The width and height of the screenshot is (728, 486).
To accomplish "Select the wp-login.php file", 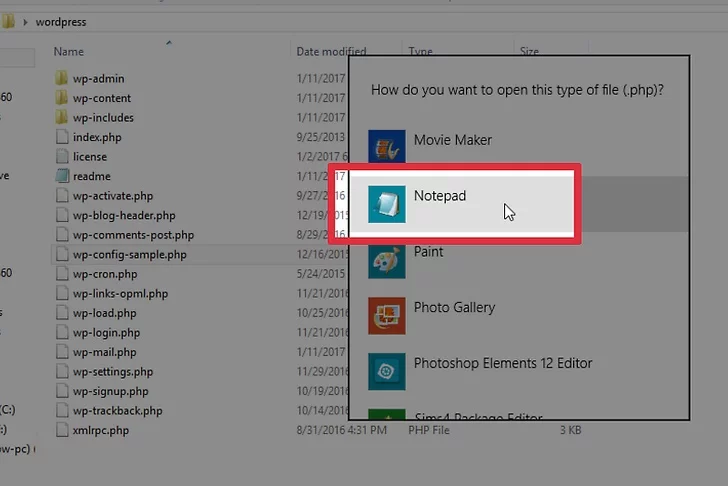I will coord(106,332).
